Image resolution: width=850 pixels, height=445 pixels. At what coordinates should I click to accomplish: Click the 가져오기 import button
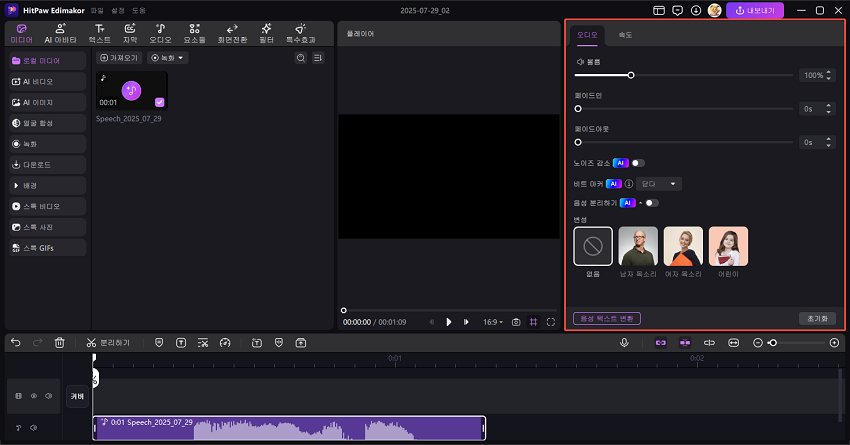click(x=119, y=57)
